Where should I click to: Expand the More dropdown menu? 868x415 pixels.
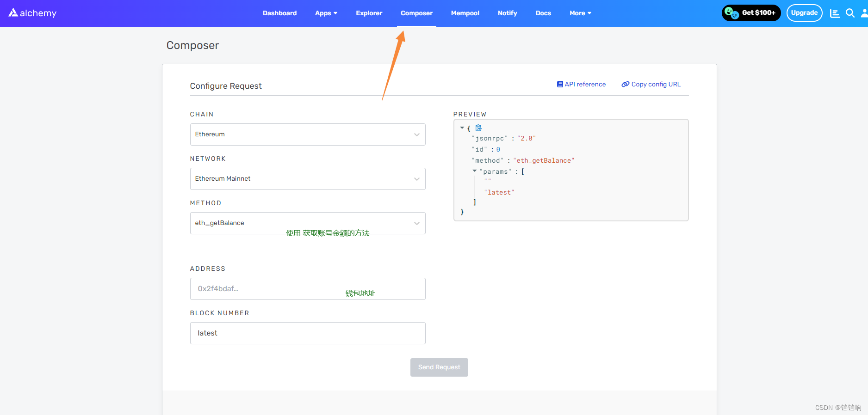580,13
